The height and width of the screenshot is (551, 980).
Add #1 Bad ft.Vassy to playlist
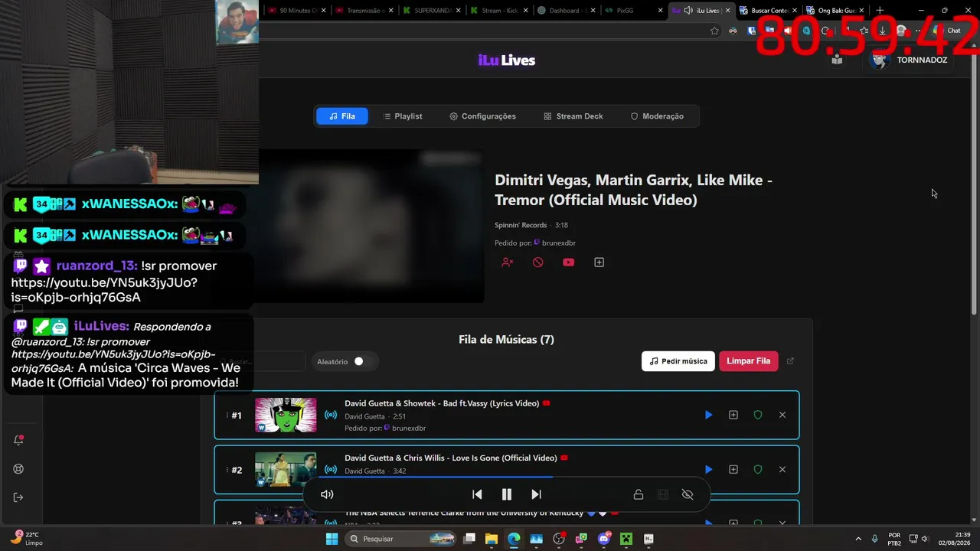point(733,415)
